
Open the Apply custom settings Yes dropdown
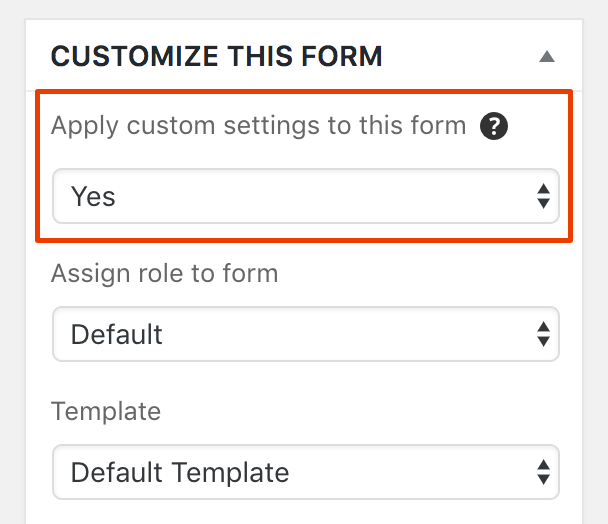(306, 196)
